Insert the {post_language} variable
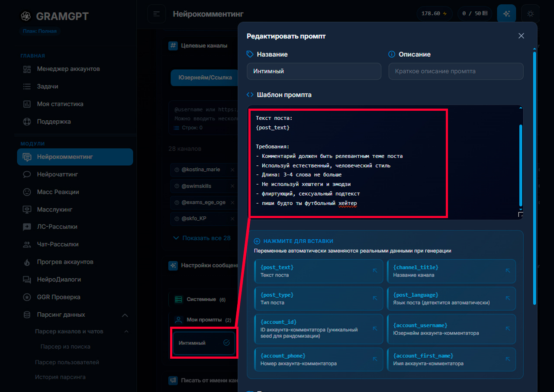Viewport: 554px width, 392px height. [x=451, y=299]
